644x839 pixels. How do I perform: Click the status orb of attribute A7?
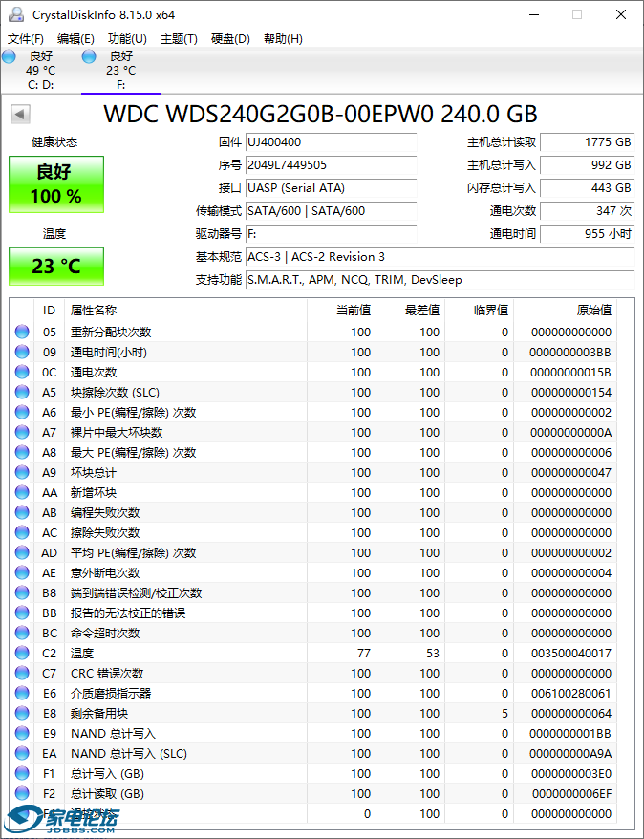(x=22, y=432)
